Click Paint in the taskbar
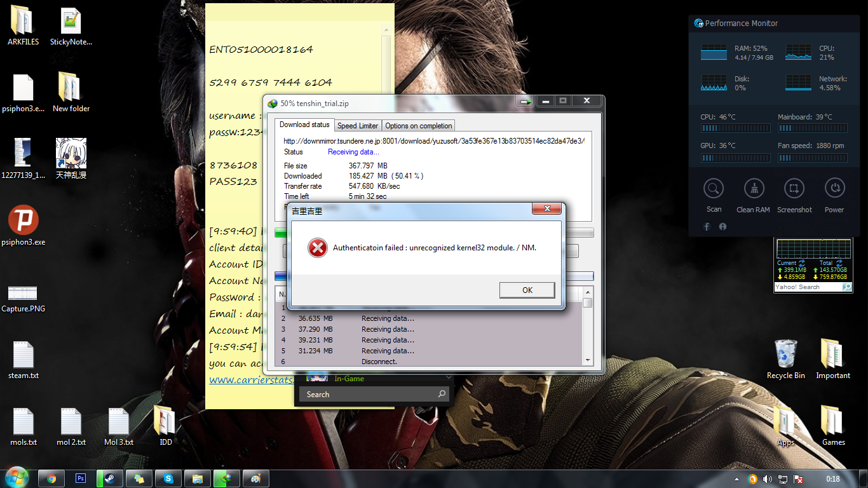Screen dimensions: 868x488 click(x=256, y=478)
